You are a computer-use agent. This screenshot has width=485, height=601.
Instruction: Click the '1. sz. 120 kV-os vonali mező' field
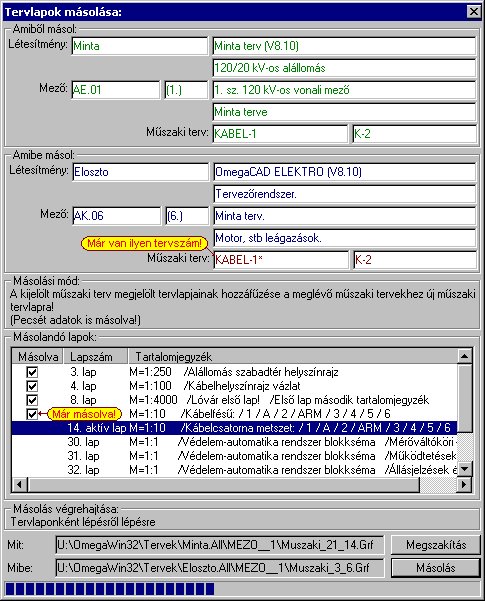(344, 90)
